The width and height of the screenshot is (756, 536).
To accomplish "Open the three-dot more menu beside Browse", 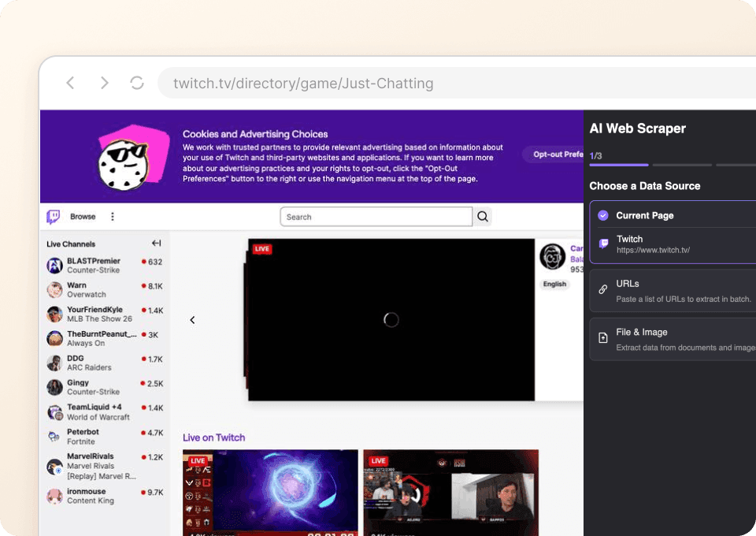I will (x=113, y=217).
